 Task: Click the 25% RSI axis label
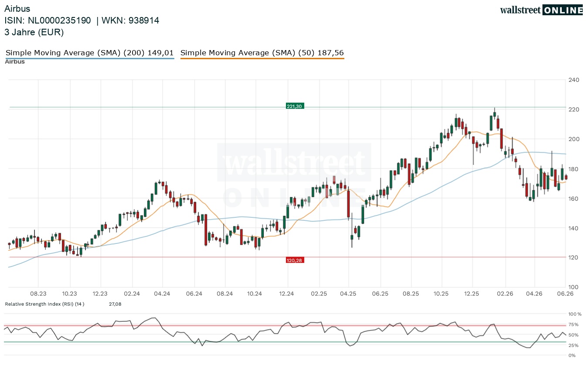pyautogui.click(x=574, y=345)
